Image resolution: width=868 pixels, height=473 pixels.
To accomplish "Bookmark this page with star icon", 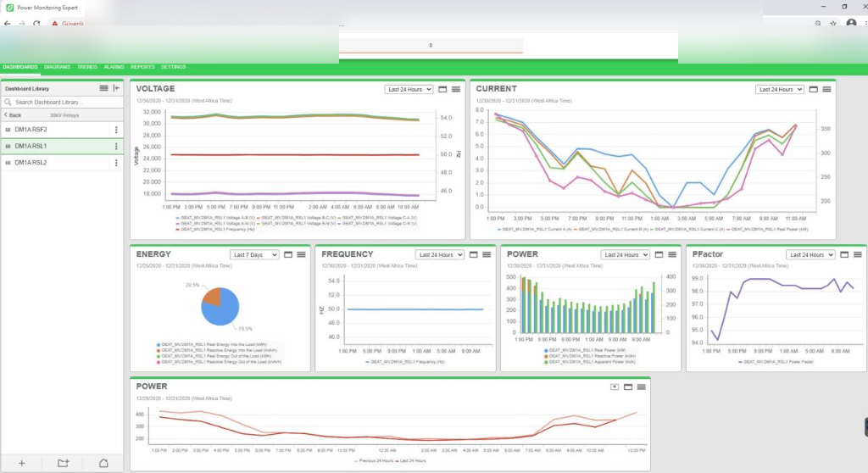I will [833, 23].
